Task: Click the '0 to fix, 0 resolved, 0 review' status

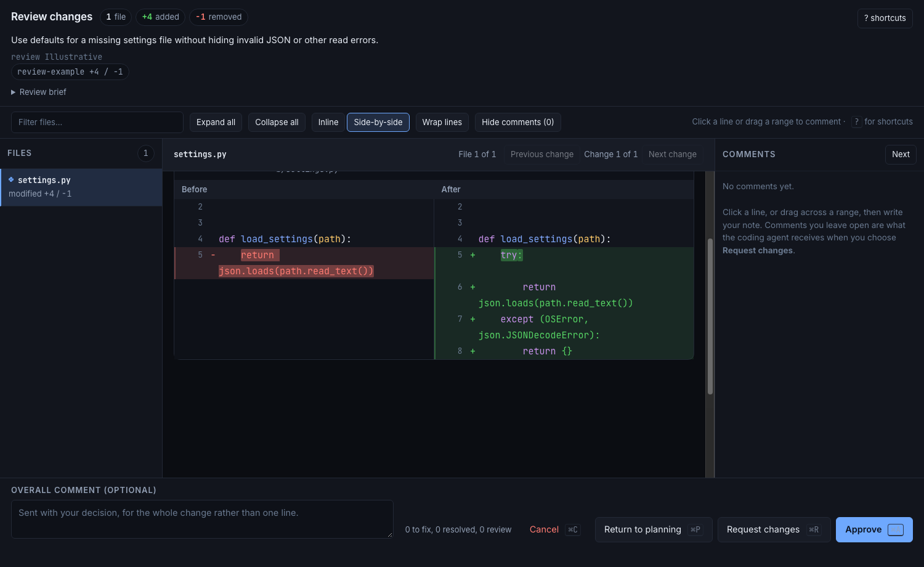Action: click(458, 529)
